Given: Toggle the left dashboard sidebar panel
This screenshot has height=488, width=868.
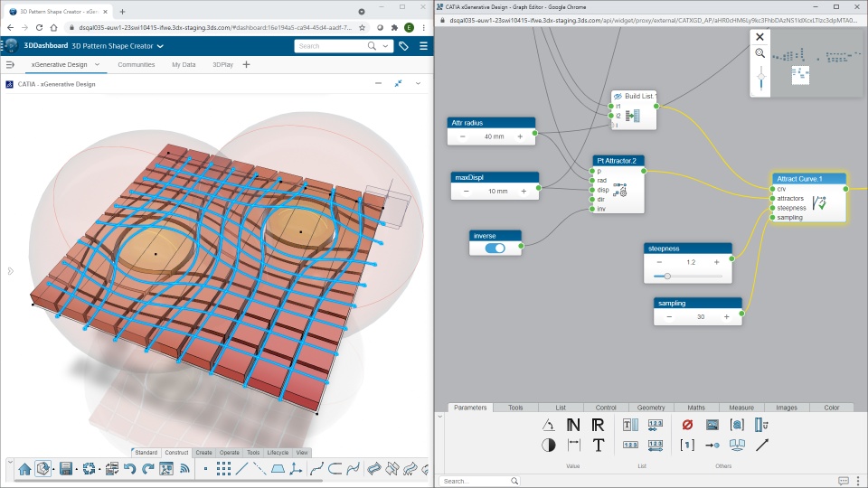Looking at the screenshot, I should click(x=10, y=65).
